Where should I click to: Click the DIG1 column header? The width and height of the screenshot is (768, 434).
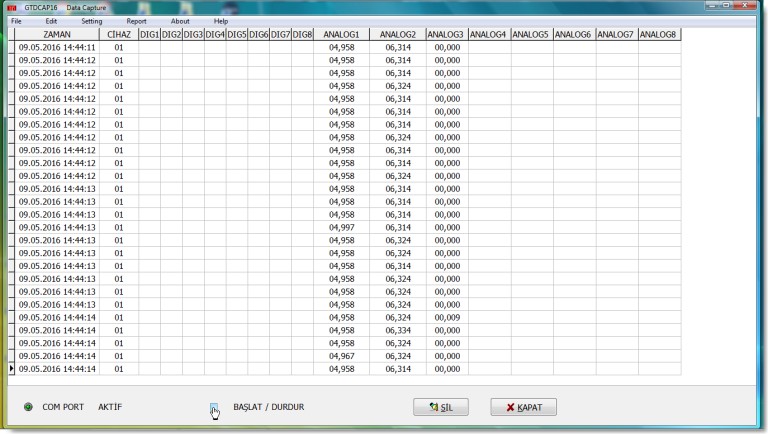click(149, 34)
